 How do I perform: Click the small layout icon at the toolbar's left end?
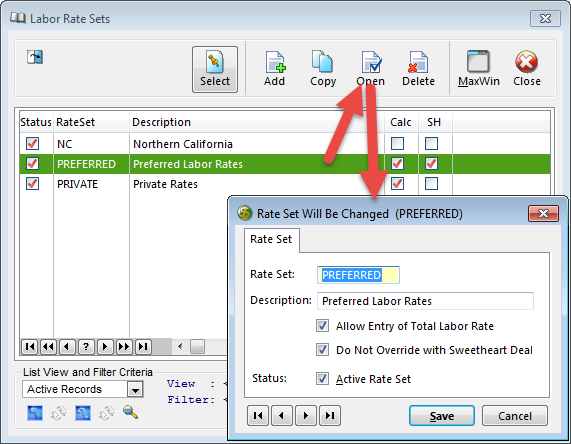click(x=35, y=57)
